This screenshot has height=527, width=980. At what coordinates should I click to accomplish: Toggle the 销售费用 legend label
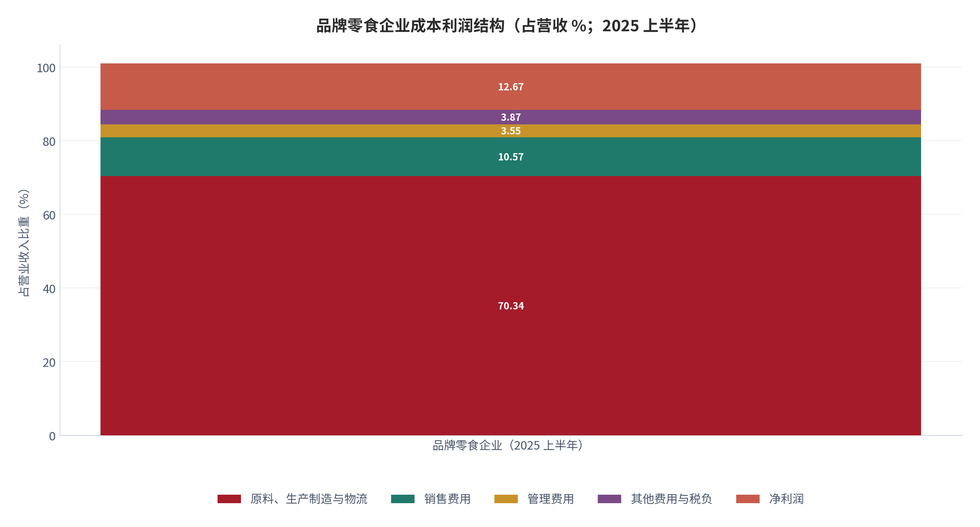(x=448, y=499)
